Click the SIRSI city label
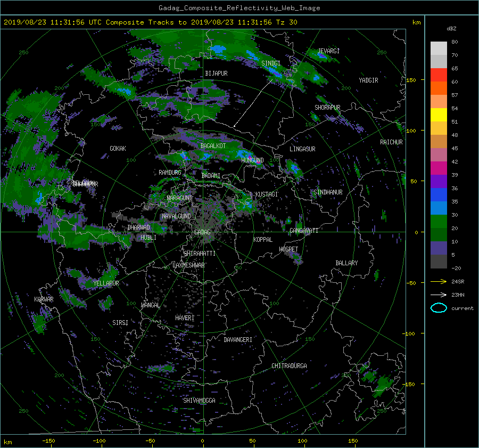Screen dimensions: 479x448 (120, 323)
